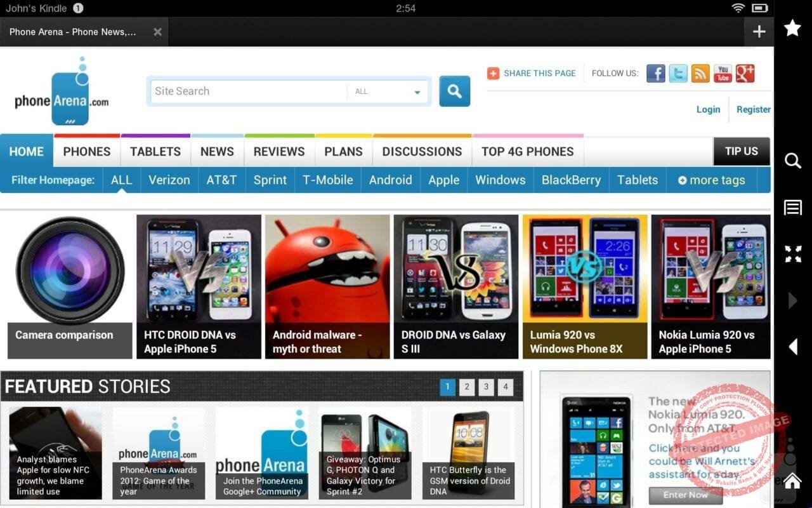This screenshot has width=812, height=508.
Task: Open bookmarks star icon in the sidebar
Action: pos(792,28)
